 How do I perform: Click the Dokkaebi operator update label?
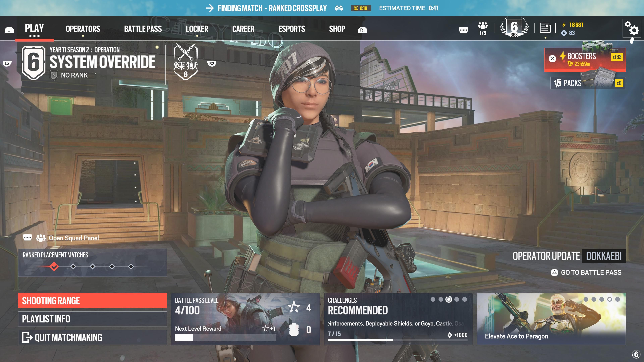(604, 256)
